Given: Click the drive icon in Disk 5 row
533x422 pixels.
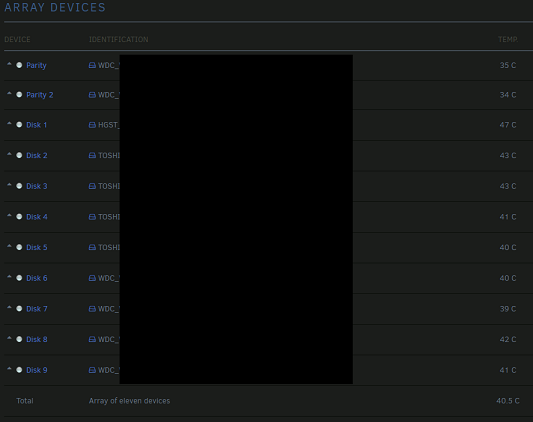Looking at the screenshot, I should [x=92, y=247].
